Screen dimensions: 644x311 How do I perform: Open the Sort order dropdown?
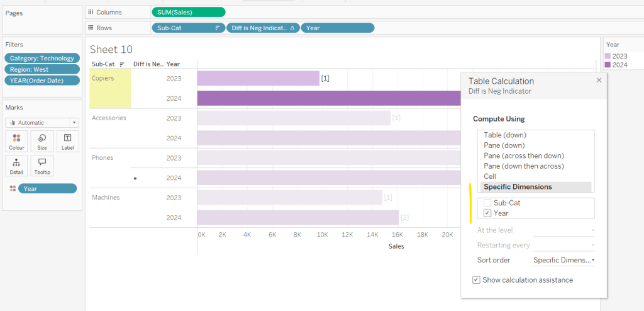(x=563, y=260)
